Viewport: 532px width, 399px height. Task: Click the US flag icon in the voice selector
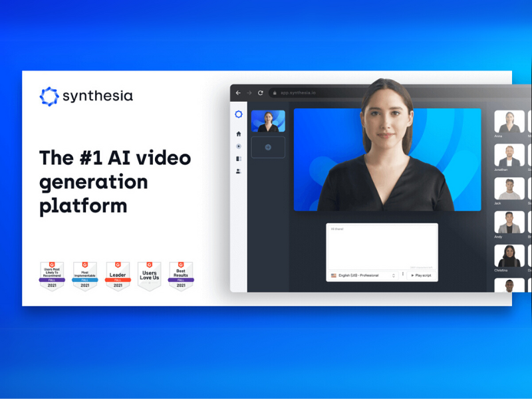334,275
